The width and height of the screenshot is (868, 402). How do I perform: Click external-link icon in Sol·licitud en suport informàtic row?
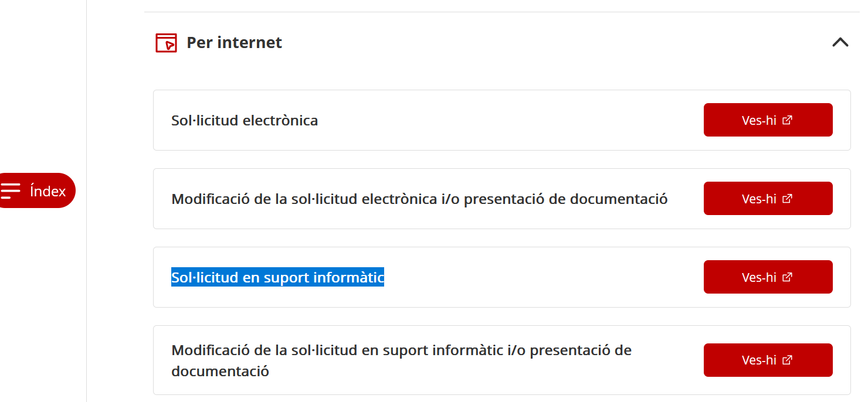pos(788,277)
